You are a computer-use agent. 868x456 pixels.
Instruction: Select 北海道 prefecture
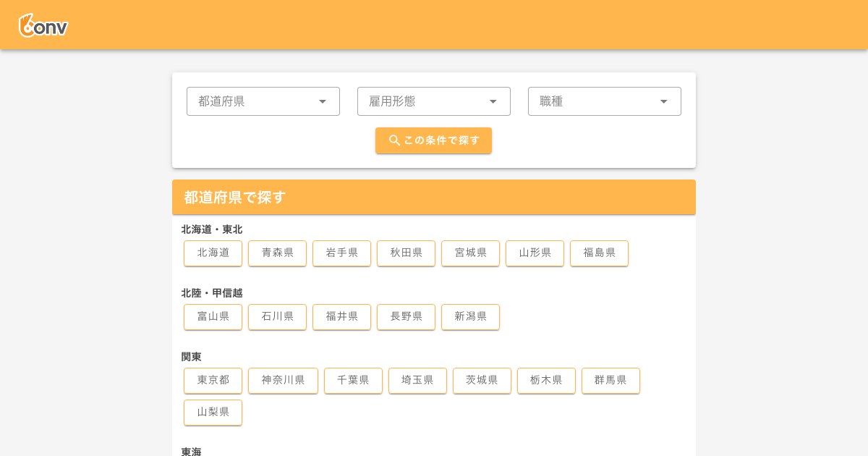pos(213,253)
